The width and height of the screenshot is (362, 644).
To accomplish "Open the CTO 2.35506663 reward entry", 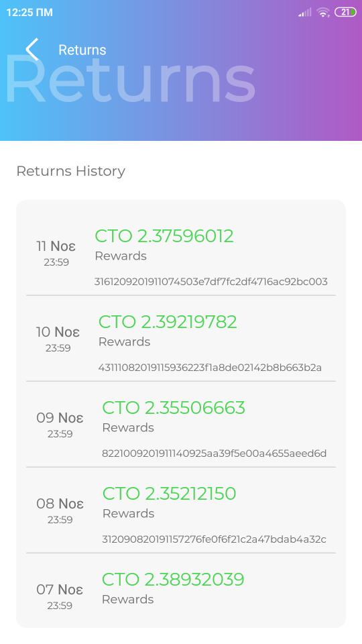I will click(x=181, y=424).
